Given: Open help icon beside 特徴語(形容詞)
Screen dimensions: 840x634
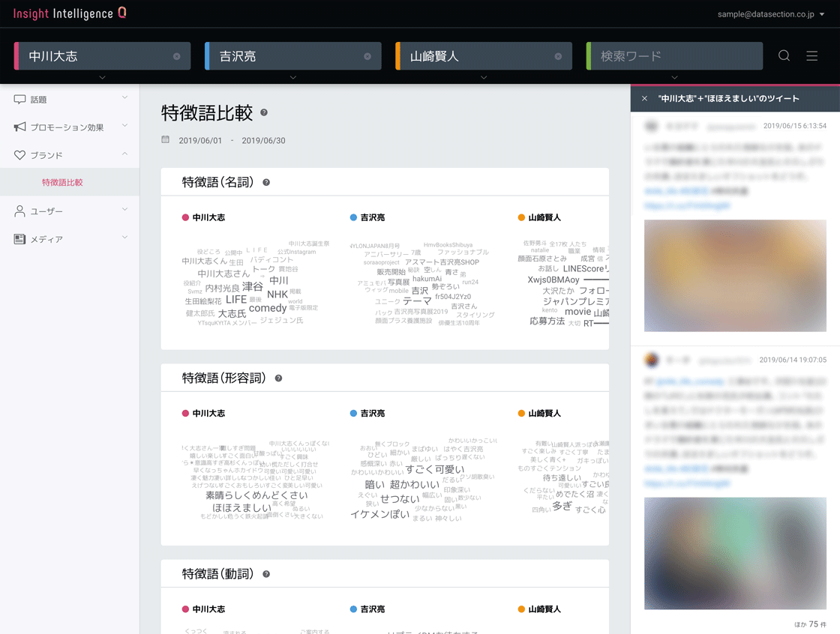Looking at the screenshot, I should point(278,378).
